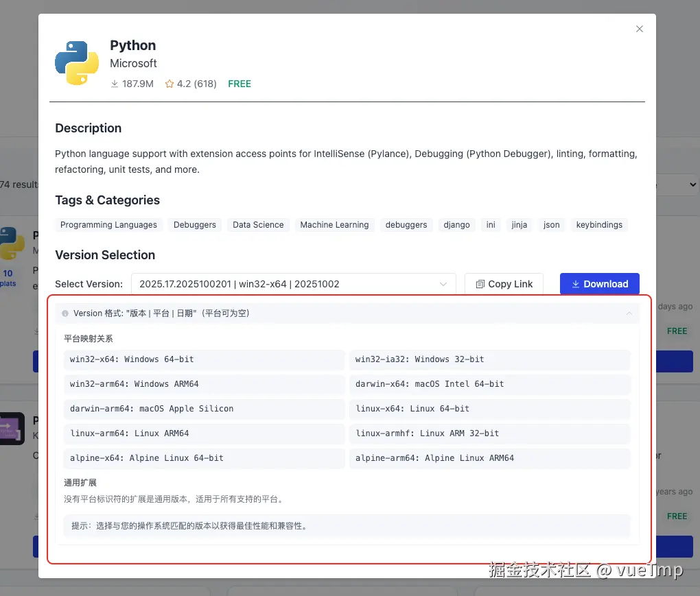Click the Description heading
The image size is (700, 596).
pyautogui.click(x=88, y=128)
